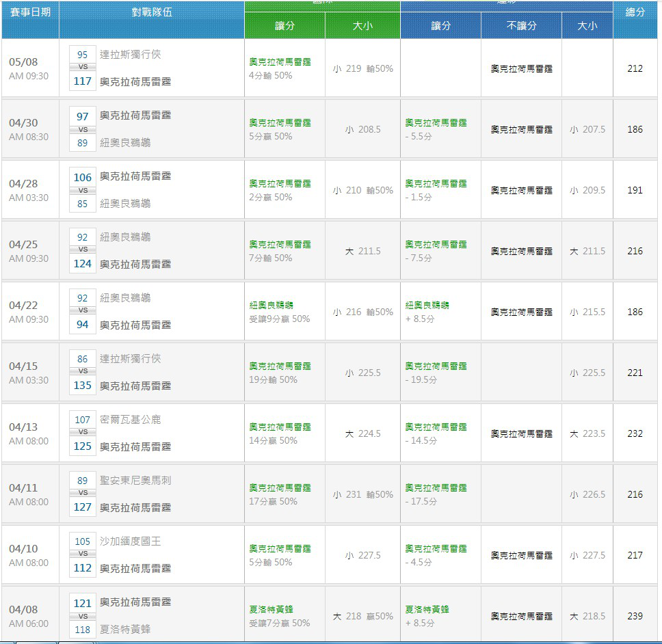662x644 pixels.
Task: Select total score 217
Action: [x=635, y=555]
